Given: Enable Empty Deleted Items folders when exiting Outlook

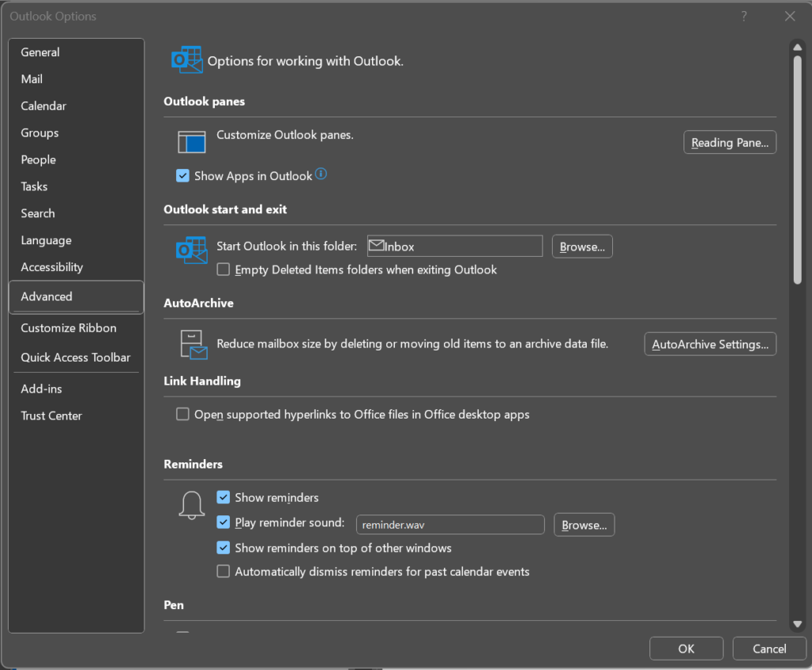Looking at the screenshot, I should 223,270.
